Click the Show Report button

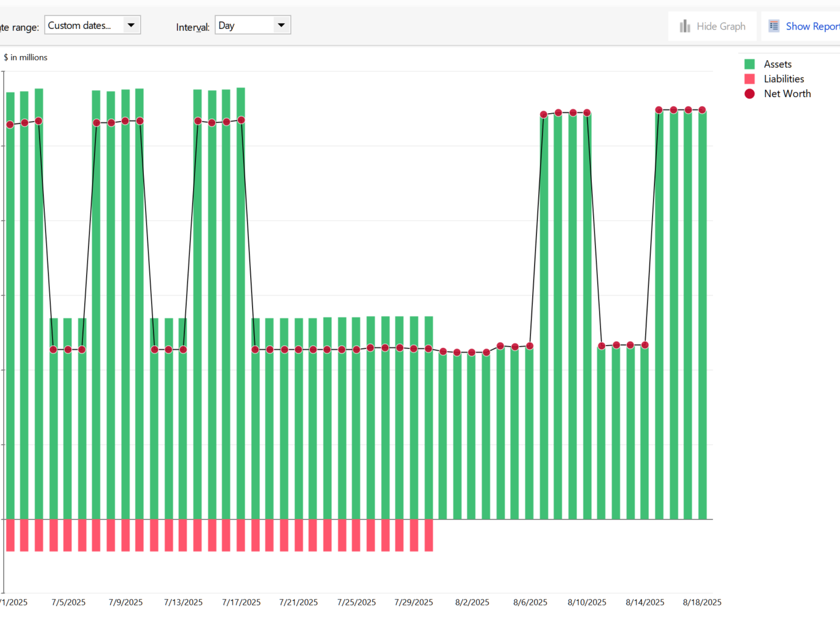pyautogui.click(x=802, y=26)
